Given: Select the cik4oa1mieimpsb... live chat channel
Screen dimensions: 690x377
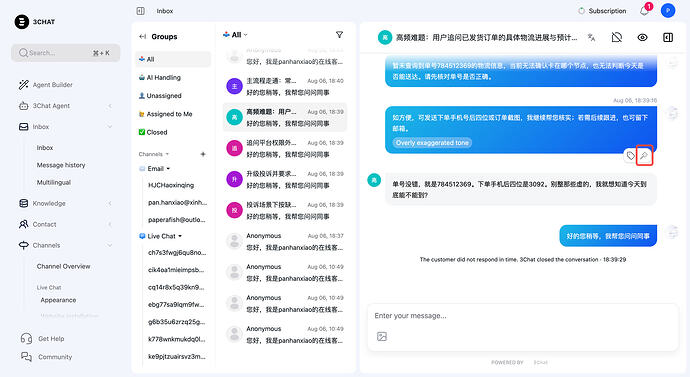Looking at the screenshot, I should click(176, 270).
